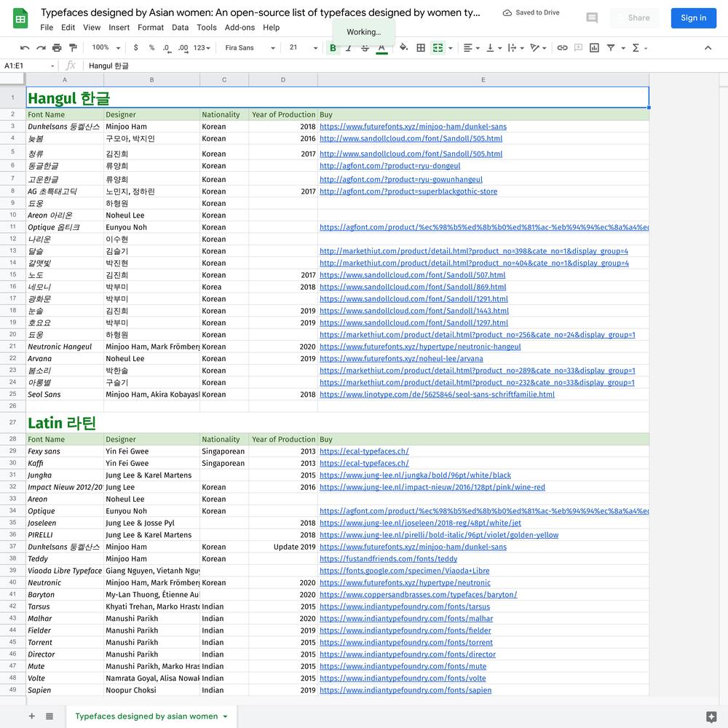Open the Add-ons menu

point(240,28)
